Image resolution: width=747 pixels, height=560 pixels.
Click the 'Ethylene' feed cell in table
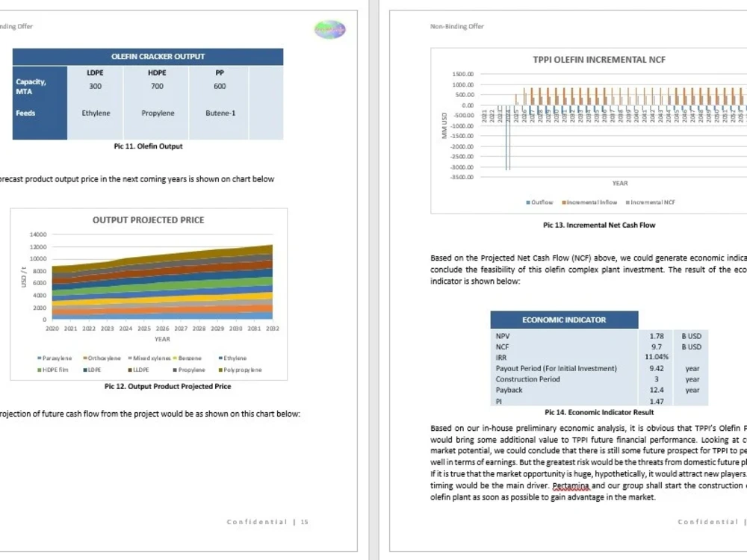96,113
